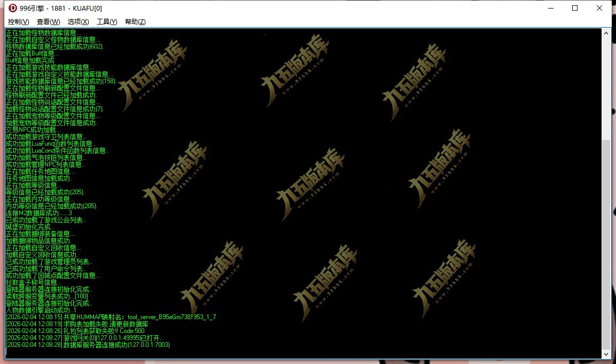Click the log line '游戏网关[0](127.0.0.1:49995)已打开..'

click(84, 338)
